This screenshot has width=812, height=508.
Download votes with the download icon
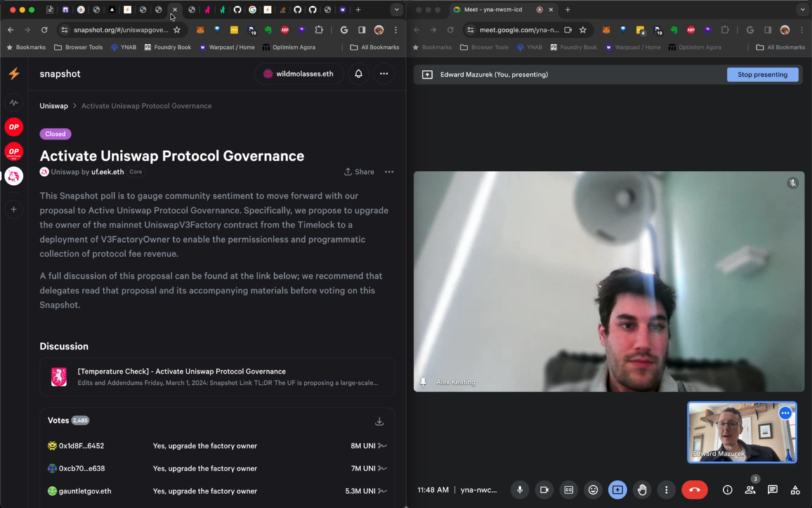click(x=379, y=421)
